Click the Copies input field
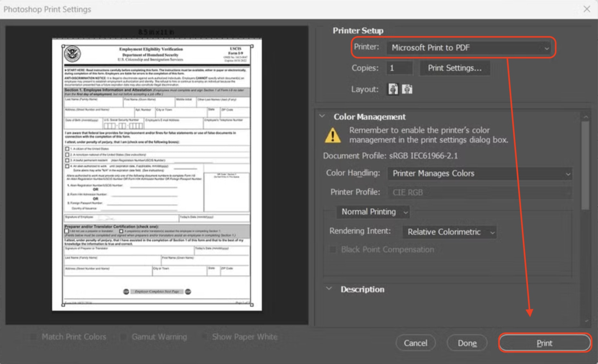The height and width of the screenshot is (364, 598). point(399,68)
